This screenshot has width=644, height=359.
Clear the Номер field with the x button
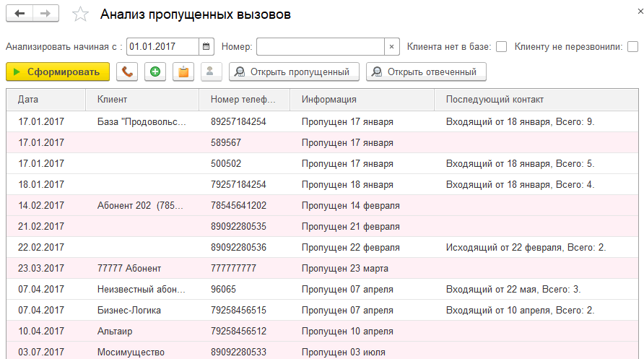(391, 47)
